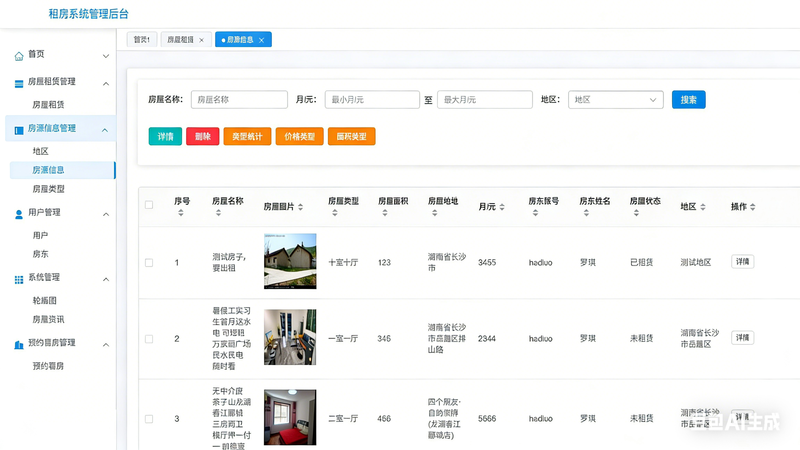
Task: Tick the checkbox for row 2 listing
Action: click(149, 339)
